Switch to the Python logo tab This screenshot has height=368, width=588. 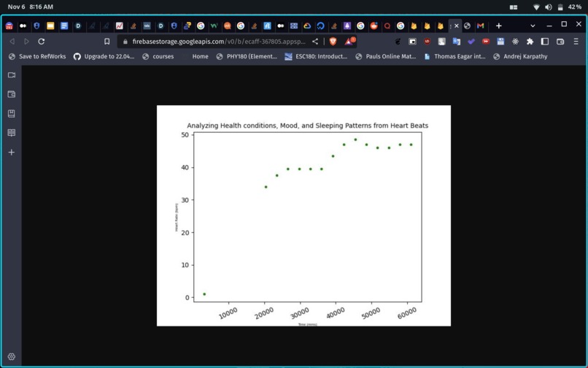(x=187, y=26)
